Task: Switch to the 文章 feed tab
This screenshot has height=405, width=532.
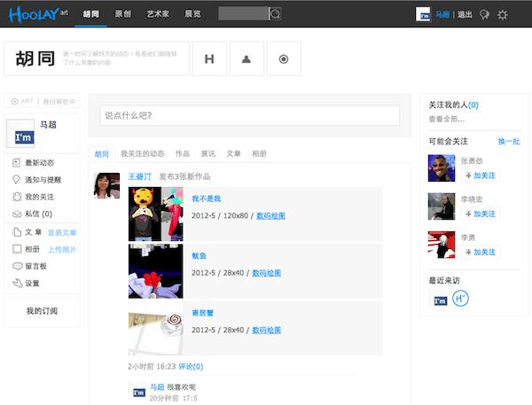Action: click(x=233, y=153)
